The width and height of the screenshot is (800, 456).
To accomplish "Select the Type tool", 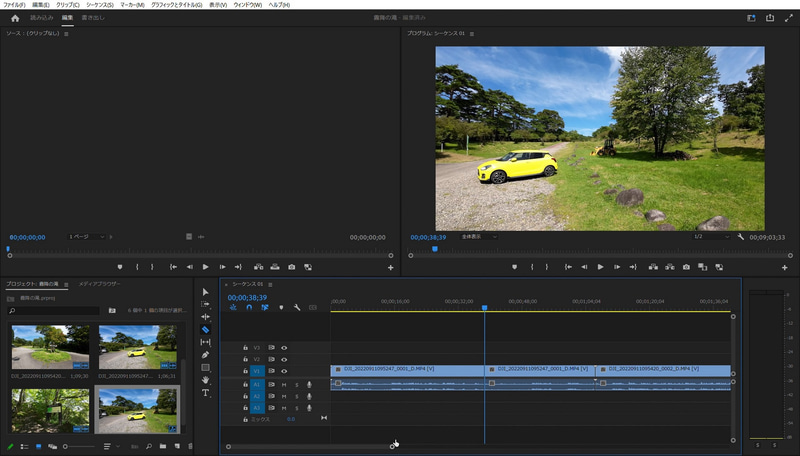I will click(x=205, y=393).
